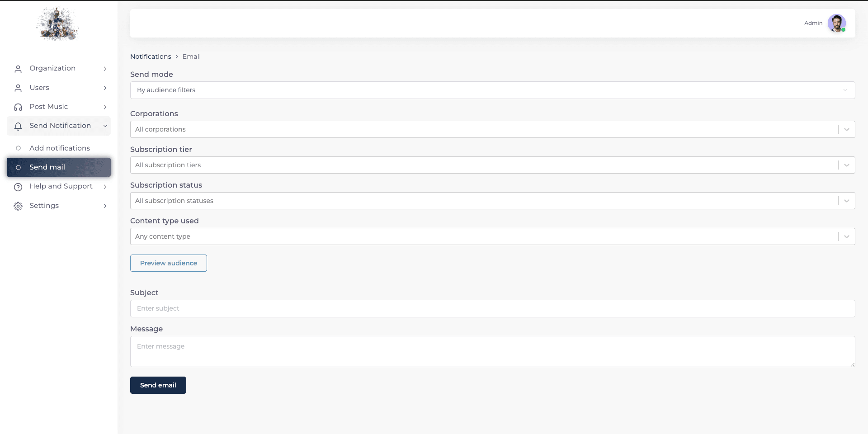
Task: Open the Send mode dropdown
Action: 492,90
